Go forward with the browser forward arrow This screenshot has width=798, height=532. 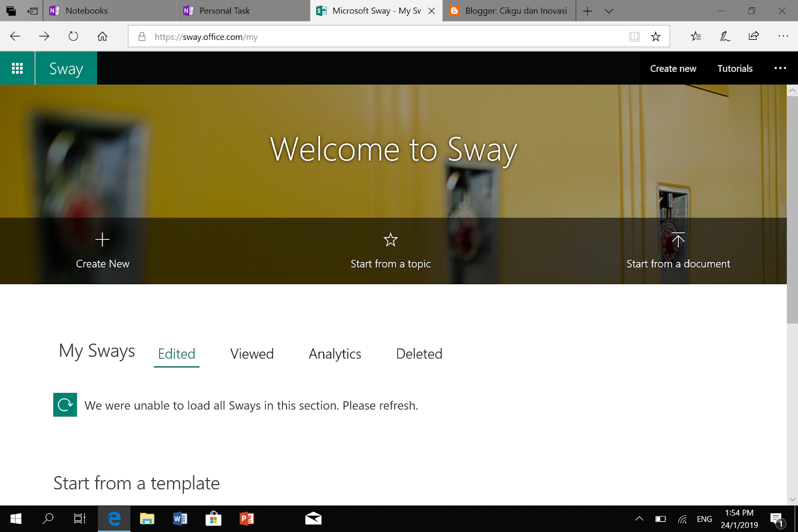44,36
